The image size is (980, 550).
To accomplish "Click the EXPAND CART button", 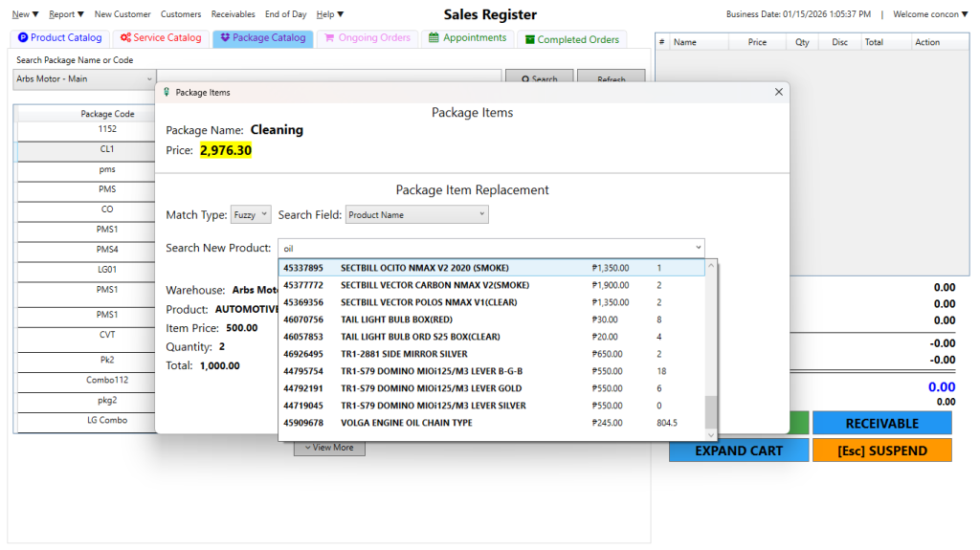I will [x=738, y=451].
